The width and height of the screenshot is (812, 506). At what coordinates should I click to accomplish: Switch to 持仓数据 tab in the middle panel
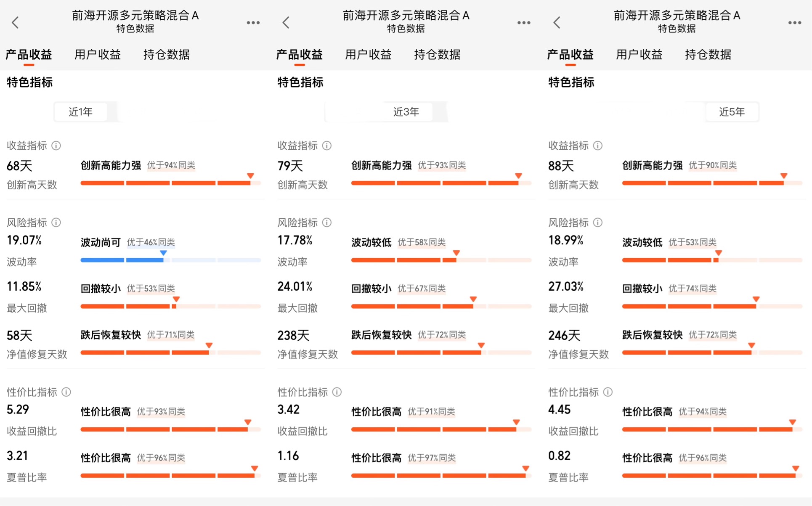(x=437, y=55)
